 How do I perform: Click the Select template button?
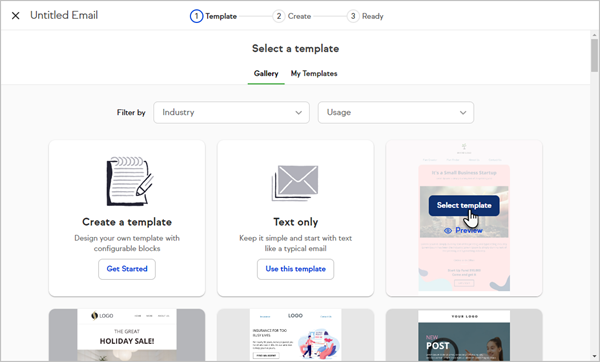pos(464,205)
